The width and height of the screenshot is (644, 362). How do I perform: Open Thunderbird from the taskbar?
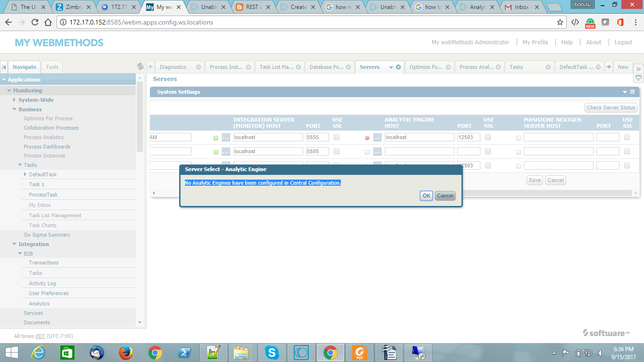pos(97,352)
